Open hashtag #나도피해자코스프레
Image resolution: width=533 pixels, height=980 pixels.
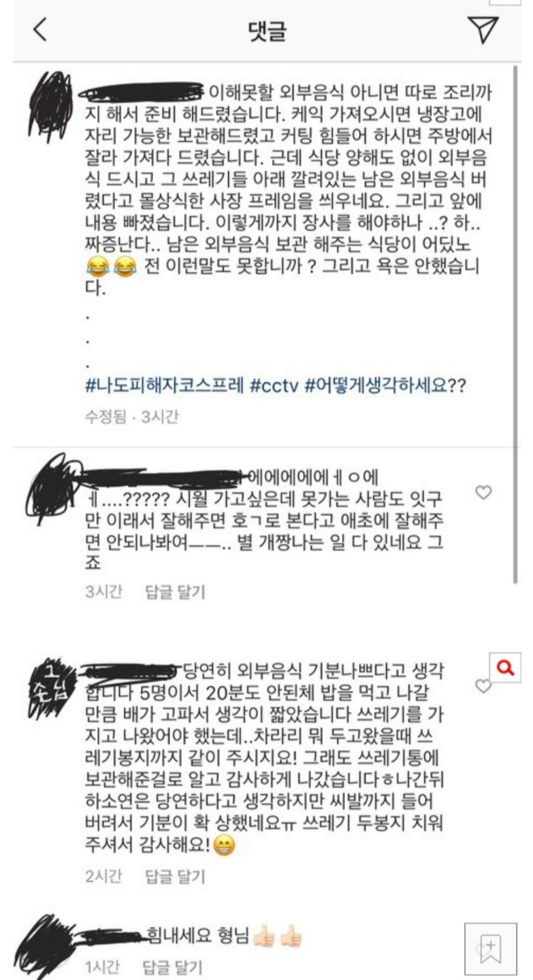point(164,387)
